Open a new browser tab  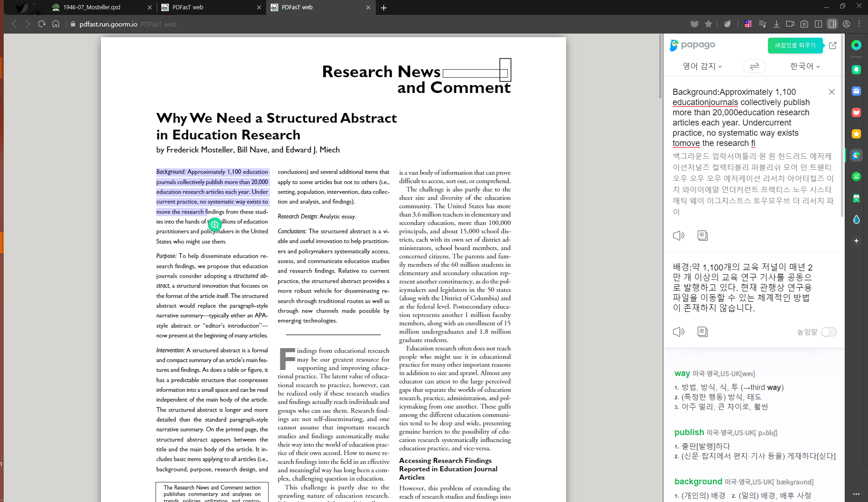click(x=384, y=7)
